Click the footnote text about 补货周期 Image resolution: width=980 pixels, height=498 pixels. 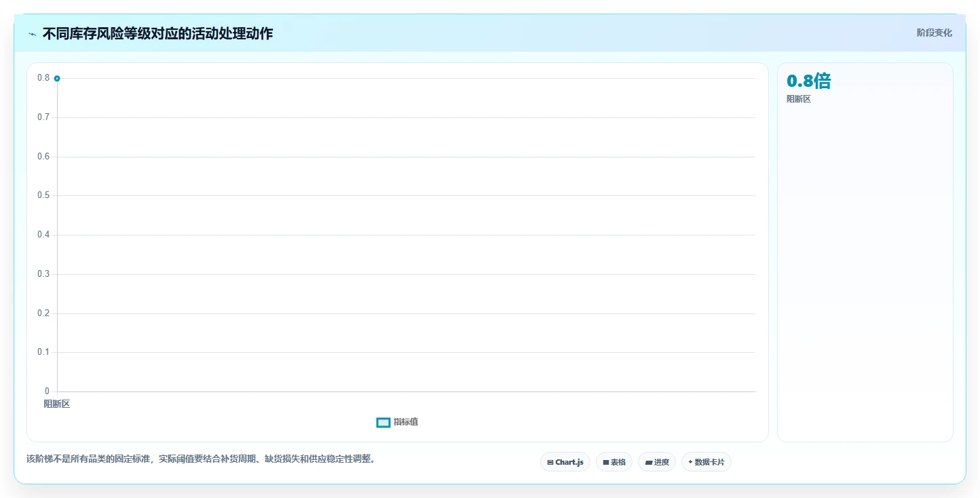click(201, 459)
